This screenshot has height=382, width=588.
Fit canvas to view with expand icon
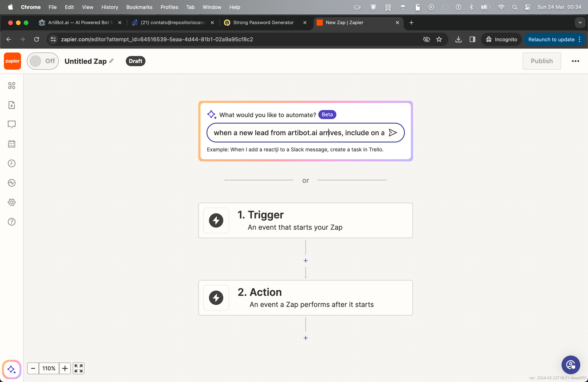coord(78,368)
